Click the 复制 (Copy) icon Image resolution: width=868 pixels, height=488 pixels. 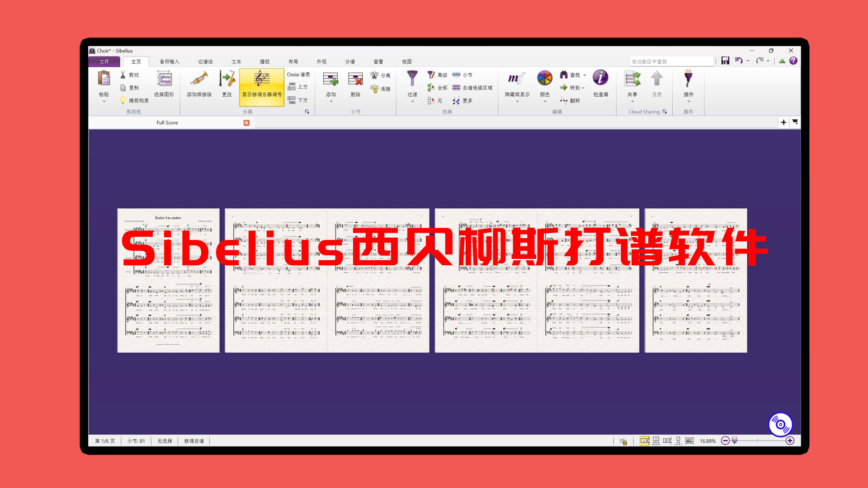coord(123,88)
